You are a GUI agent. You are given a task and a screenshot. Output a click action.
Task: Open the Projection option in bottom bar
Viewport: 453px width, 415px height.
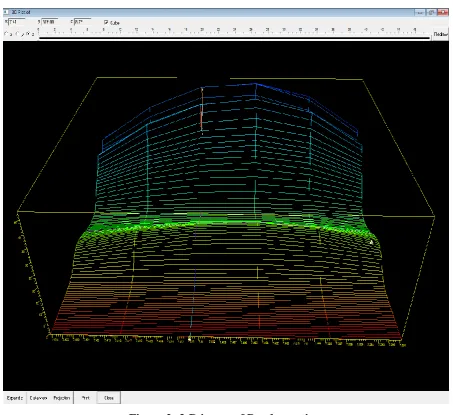pos(62,398)
